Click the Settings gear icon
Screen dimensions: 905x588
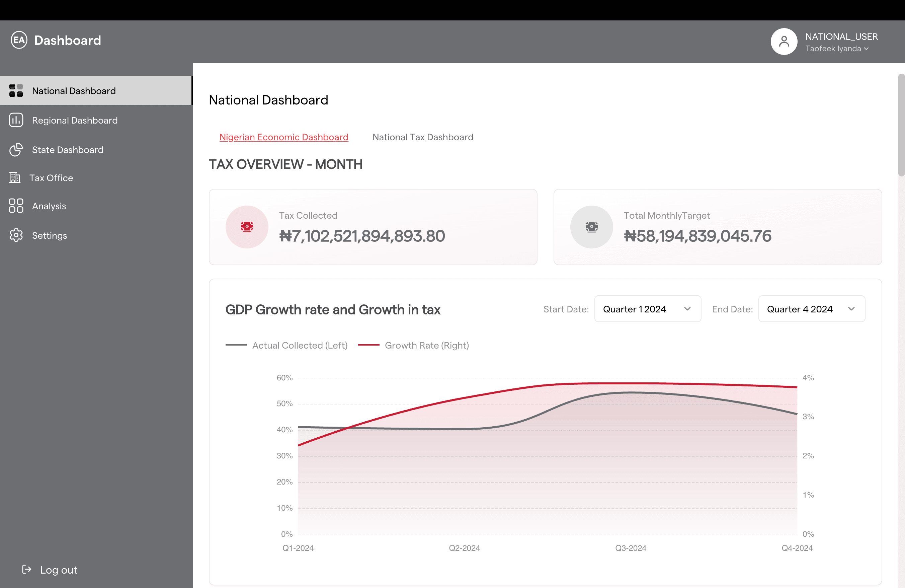(16, 235)
